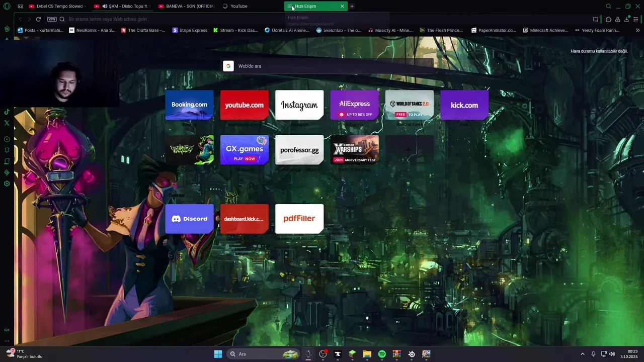
Task: Add a new speed dial with plus tile
Action: pos(409,149)
